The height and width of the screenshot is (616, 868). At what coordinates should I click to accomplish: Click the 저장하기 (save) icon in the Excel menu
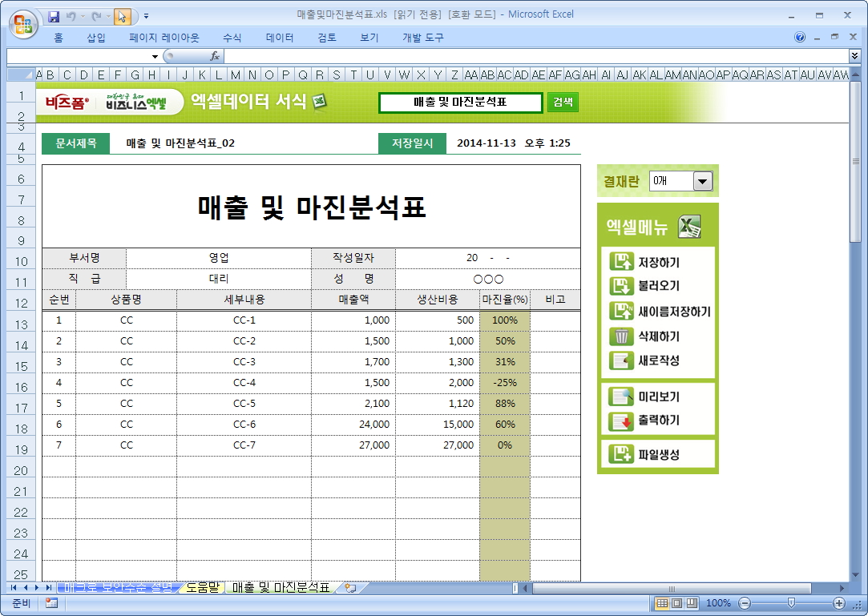(621, 262)
